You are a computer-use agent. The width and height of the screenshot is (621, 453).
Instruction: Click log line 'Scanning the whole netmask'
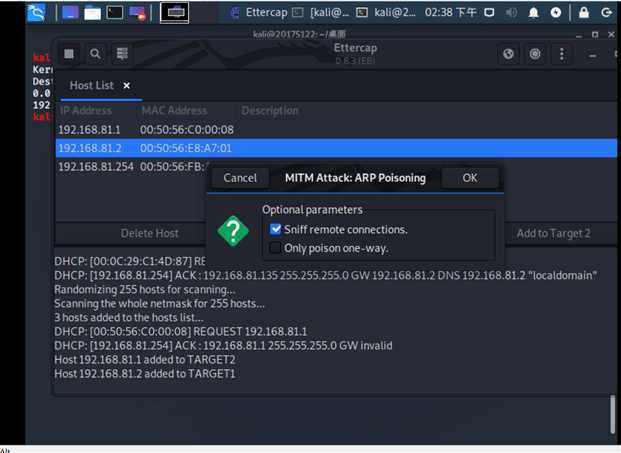point(159,304)
